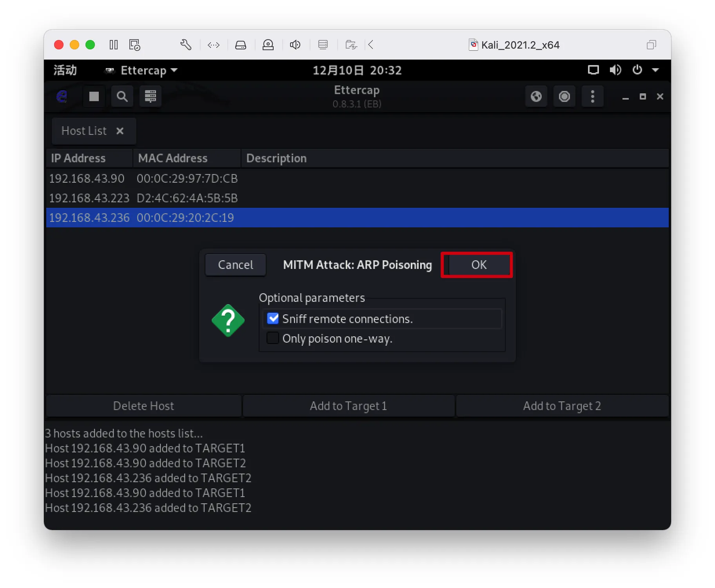Select host 192.168.43.223 row
The width and height of the screenshot is (715, 588).
click(x=357, y=198)
